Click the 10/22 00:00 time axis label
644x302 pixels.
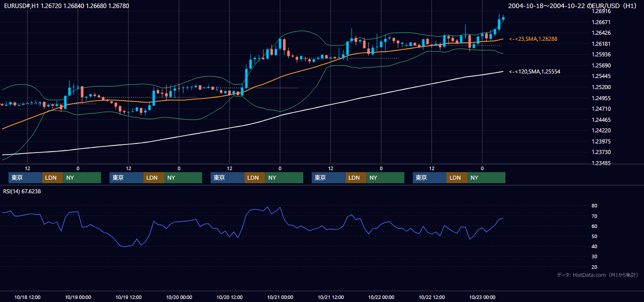click(x=381, y=297)
